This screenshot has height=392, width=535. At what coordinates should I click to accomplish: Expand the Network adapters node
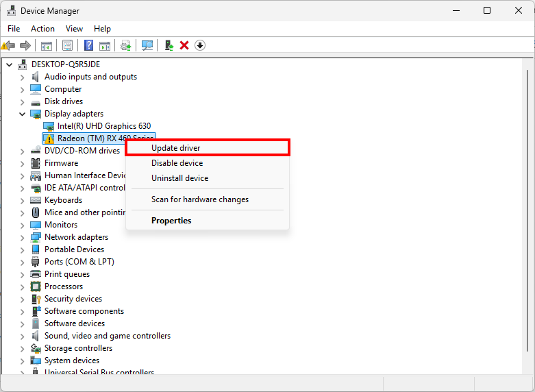pyautogui.click(x=22, y=237)
